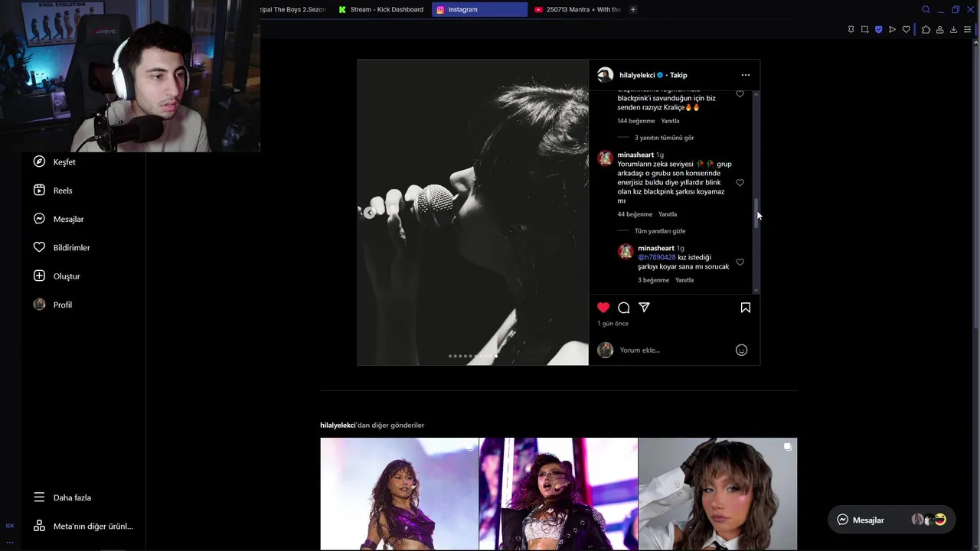Viewport: 980px width, 551px height.
Task: Like the first comment ending in Kraliçe
Action: 740,94
